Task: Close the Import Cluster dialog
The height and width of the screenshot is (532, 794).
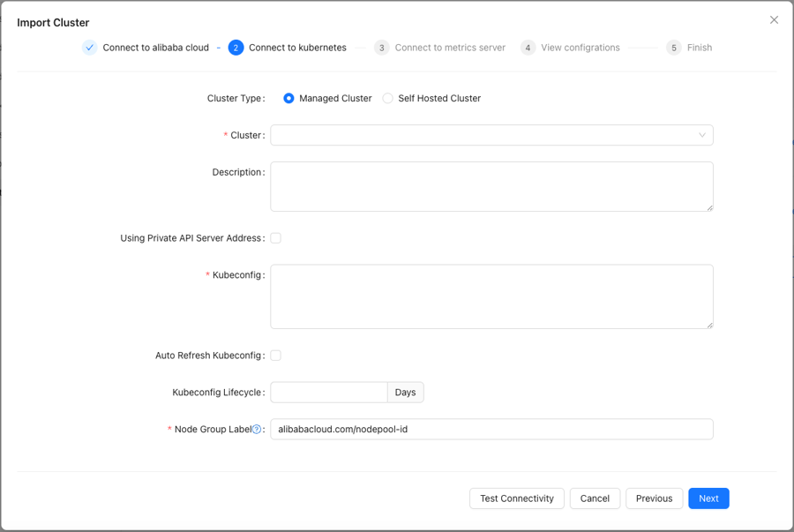Action: (x=774, y=19)
